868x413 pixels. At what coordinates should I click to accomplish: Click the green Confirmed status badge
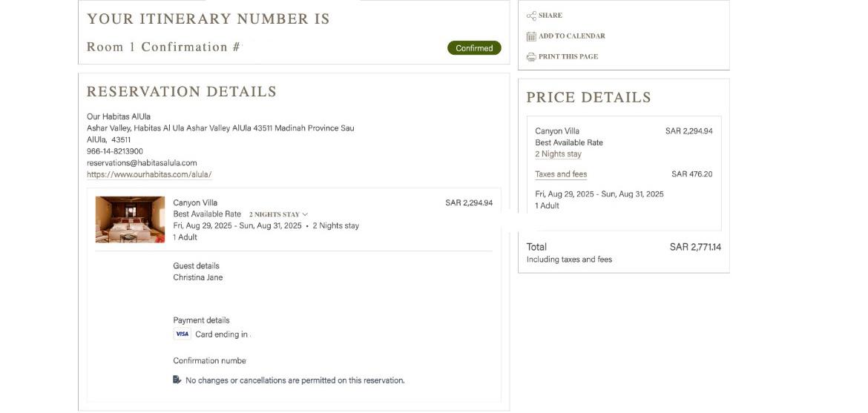click(474, 48)
